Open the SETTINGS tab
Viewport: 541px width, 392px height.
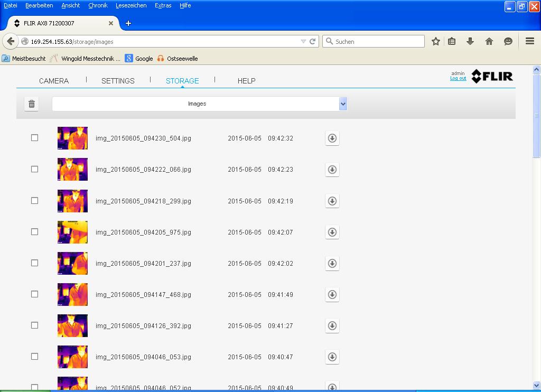[118, 81]
